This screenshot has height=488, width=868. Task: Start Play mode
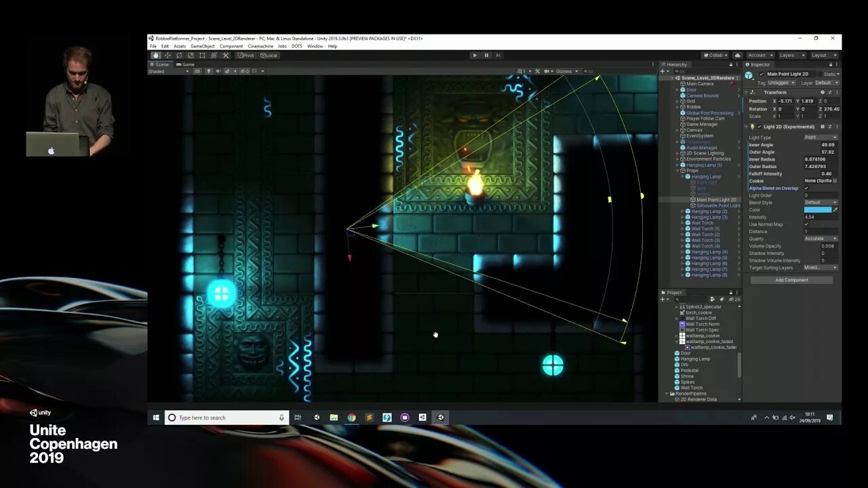click(475, 56)
